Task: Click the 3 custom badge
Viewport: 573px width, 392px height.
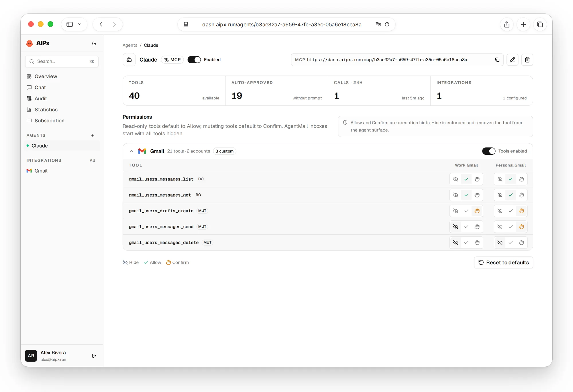Action: pos(224,151)
